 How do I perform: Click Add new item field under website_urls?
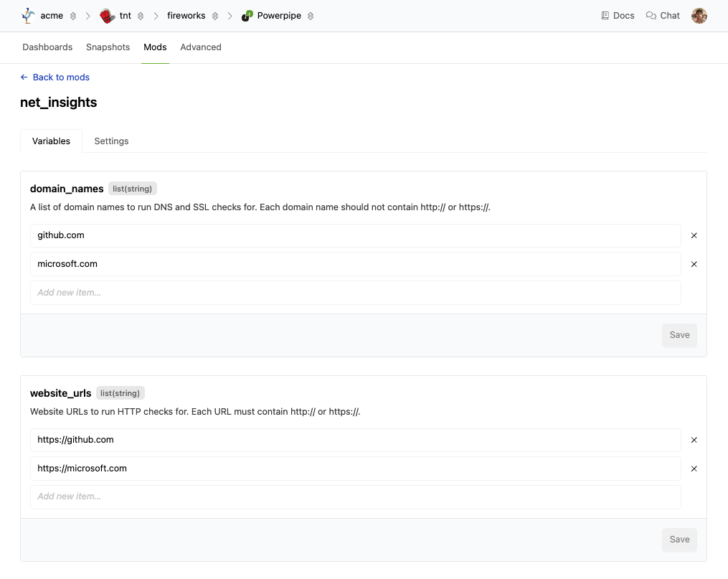pos(355,496)
